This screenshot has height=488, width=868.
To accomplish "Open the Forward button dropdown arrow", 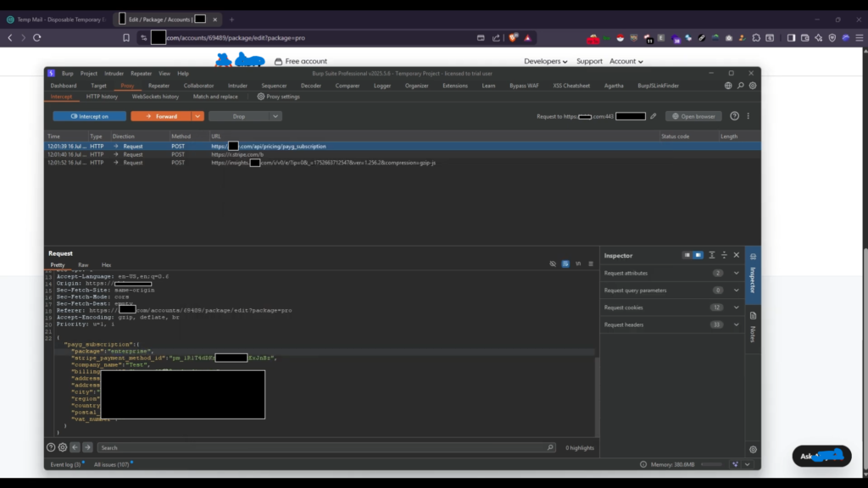I will tap(198, 116).
